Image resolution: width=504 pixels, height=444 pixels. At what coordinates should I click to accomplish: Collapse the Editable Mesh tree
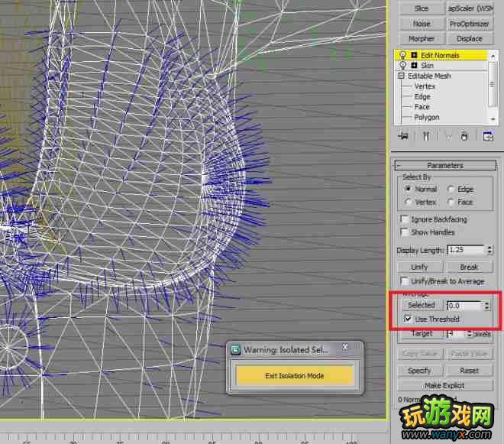point(402,76)
